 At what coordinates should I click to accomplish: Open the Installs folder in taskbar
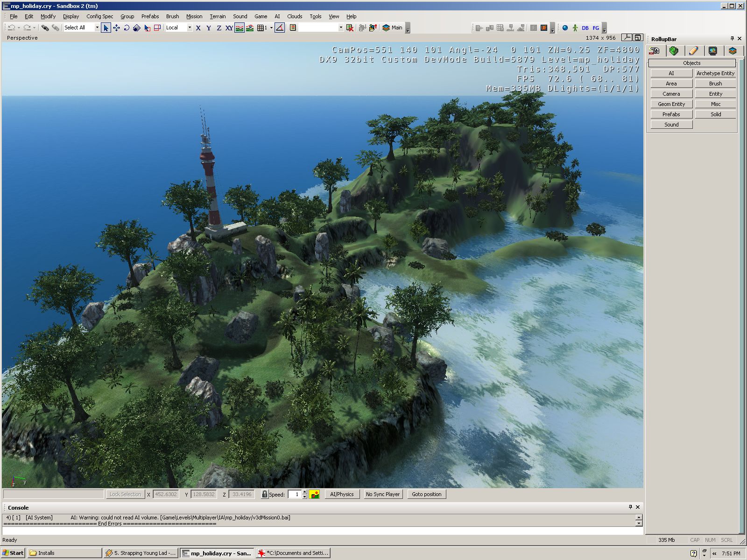pyautogui.click(x=64, y=553)
